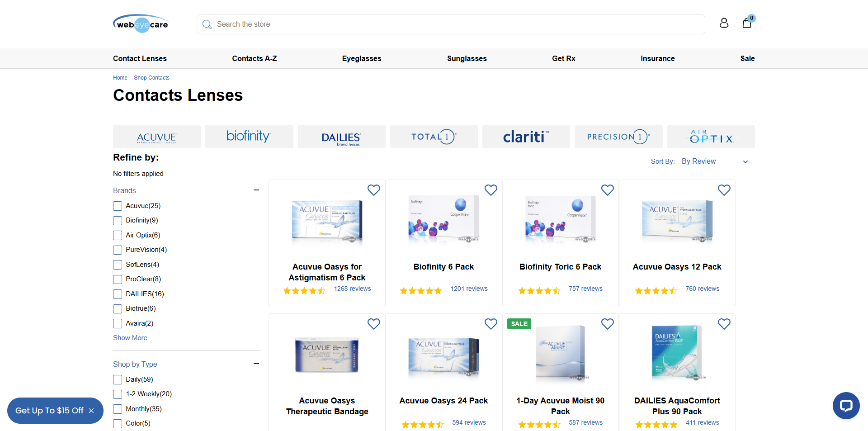Screen dimensions: 868x431
Task: Open the Contacts A-Z menu
Action: click(x=254, y=58)
